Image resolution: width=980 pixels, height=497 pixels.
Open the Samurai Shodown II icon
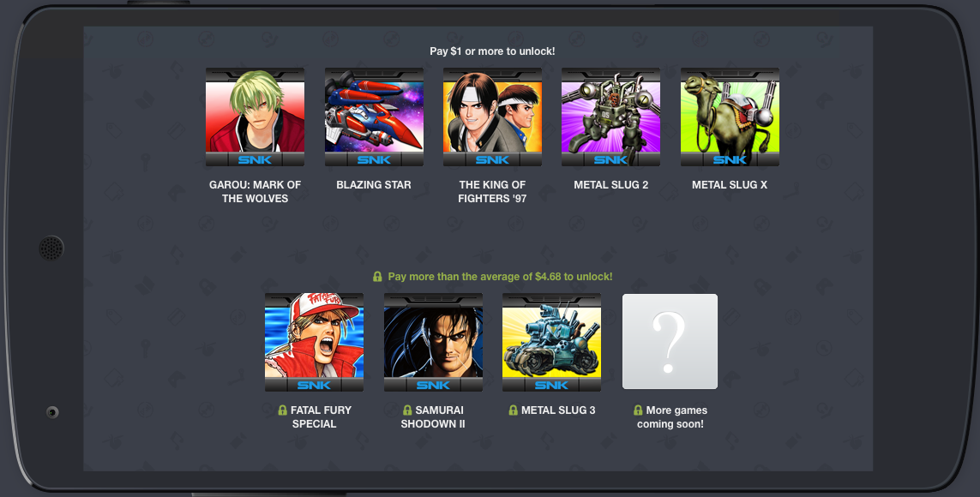coord(433,342)
